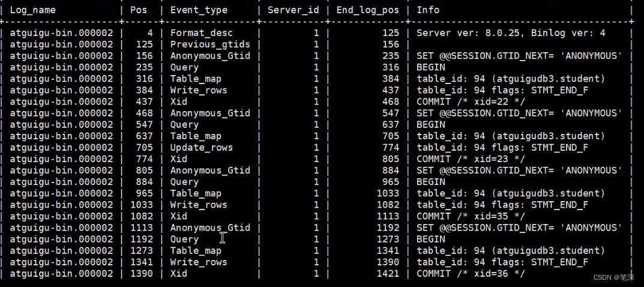The height and width of the screenshot is (287, 644).
Task: Select the Previous_gtids event type entry
Action: (210, 44)
